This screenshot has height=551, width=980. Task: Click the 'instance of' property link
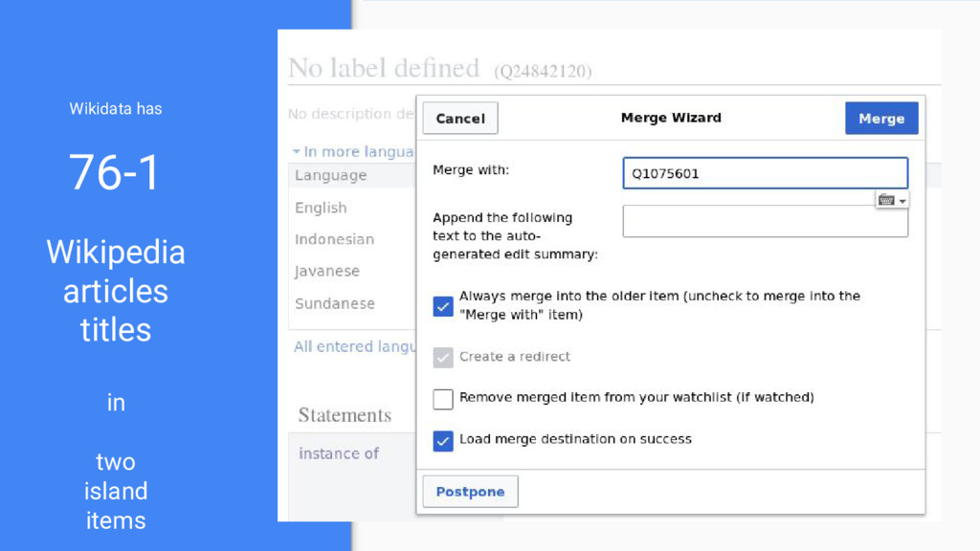339,453
